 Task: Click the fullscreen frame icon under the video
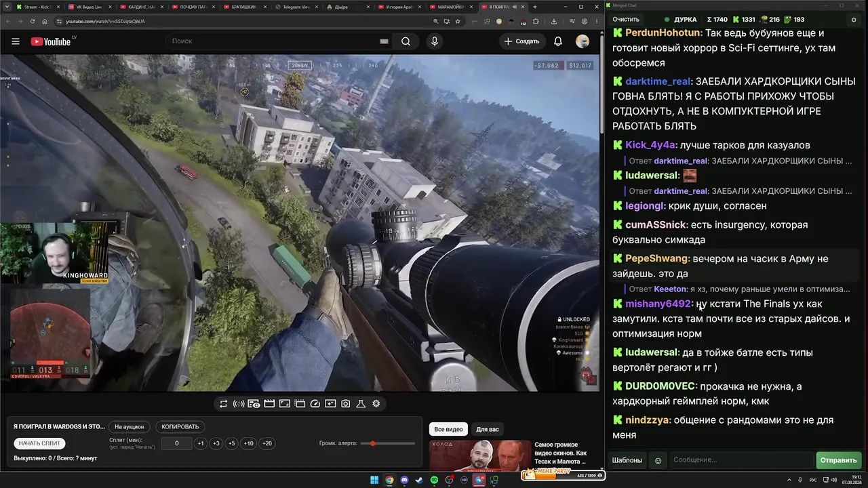tap(284, 404)
